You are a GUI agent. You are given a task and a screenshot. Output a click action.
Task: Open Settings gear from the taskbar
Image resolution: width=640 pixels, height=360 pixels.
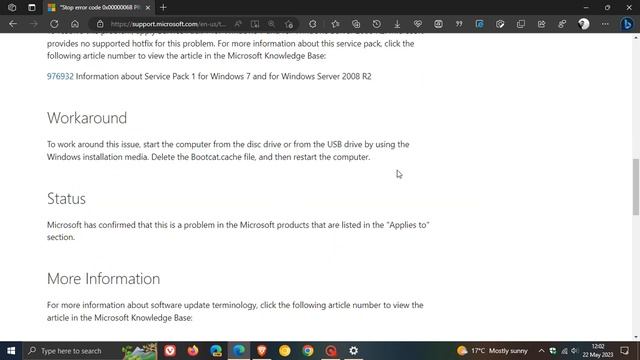tap(353, 351)
